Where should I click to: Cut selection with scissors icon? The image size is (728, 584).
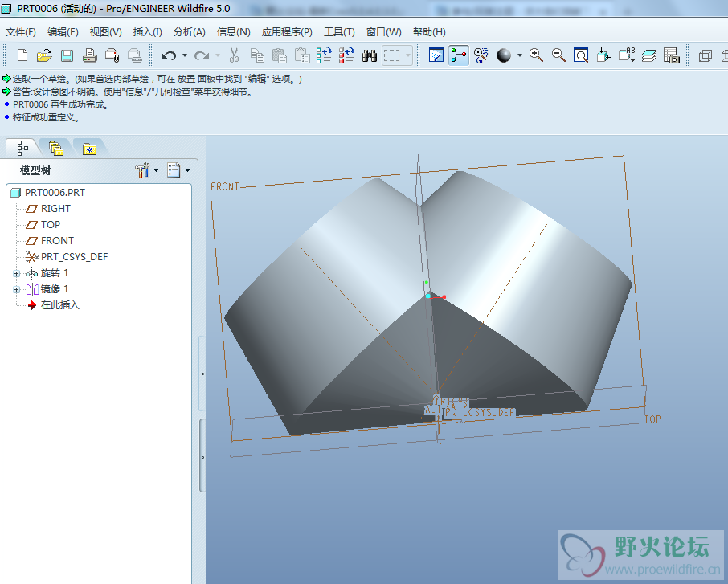pyautogui.click(x=234, y=55)
